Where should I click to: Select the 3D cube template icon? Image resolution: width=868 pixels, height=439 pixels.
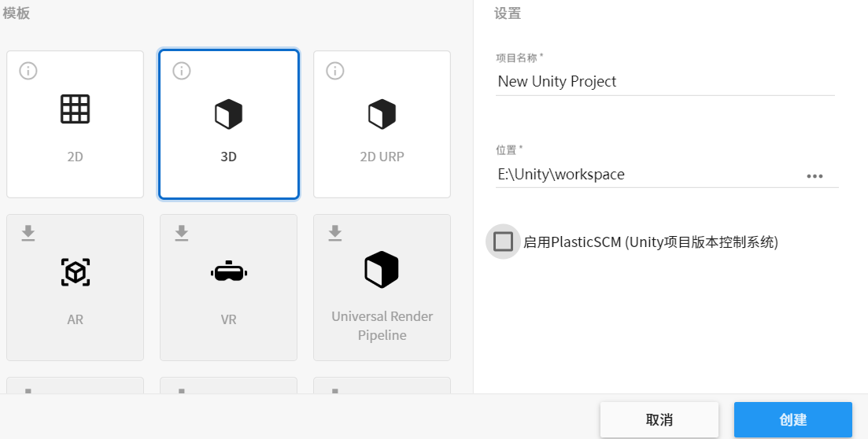pyautogui.click(x=229, y=114)
